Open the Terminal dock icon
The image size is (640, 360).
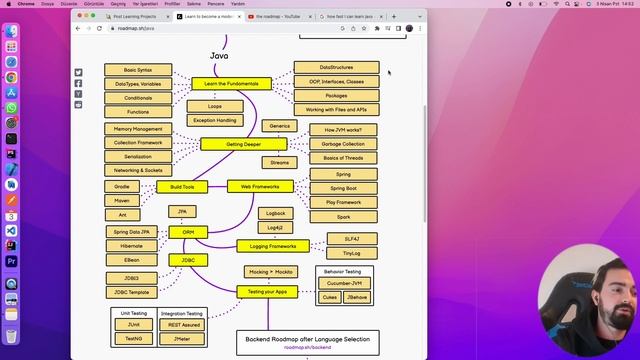click(x=11, y=139)
